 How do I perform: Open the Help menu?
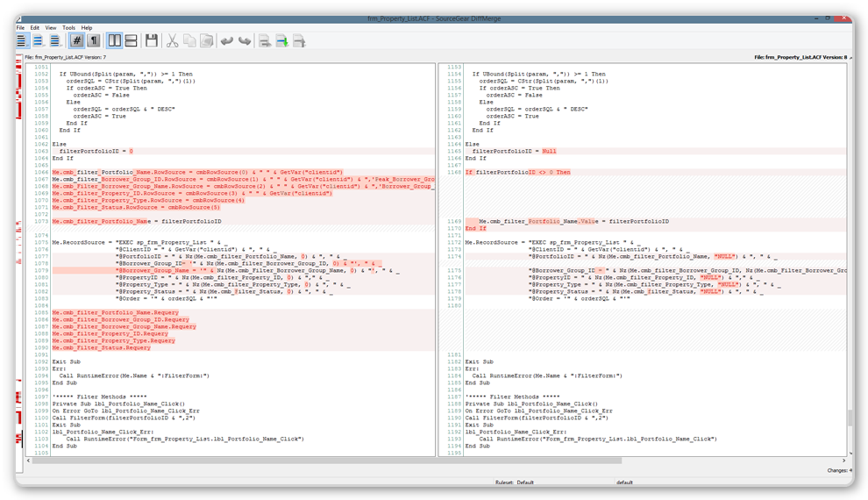[86, 28]
